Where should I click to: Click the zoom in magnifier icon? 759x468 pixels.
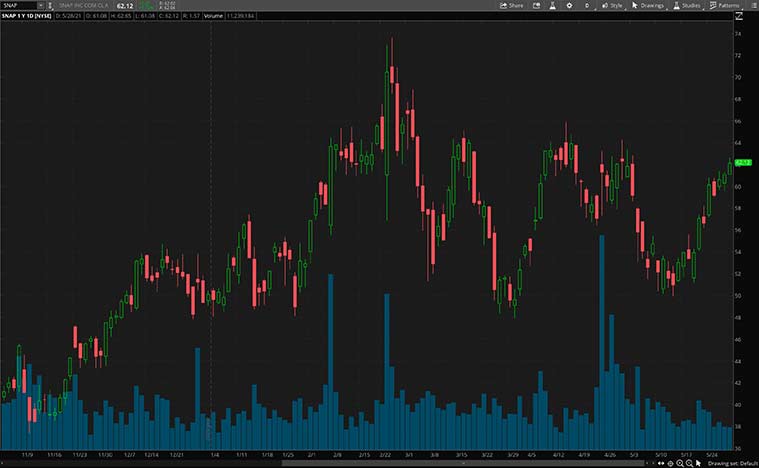(x=680, y=464)
